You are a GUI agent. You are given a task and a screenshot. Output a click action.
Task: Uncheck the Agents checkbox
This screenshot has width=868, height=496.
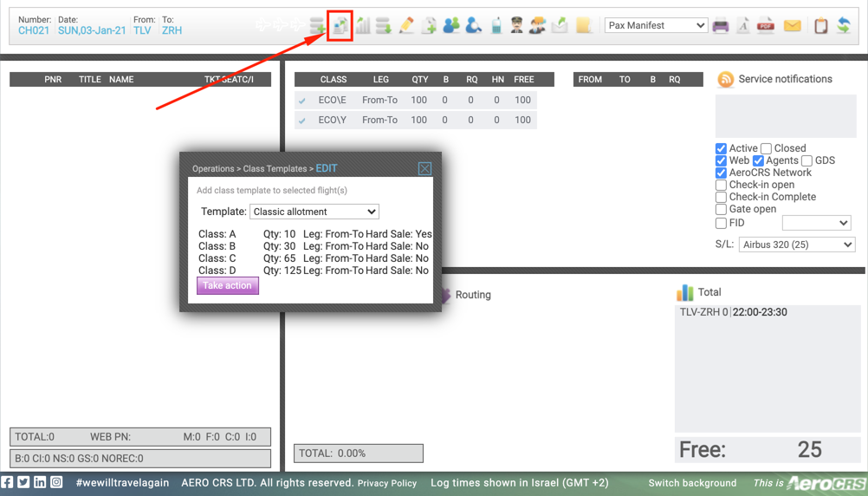click(758, 160)
